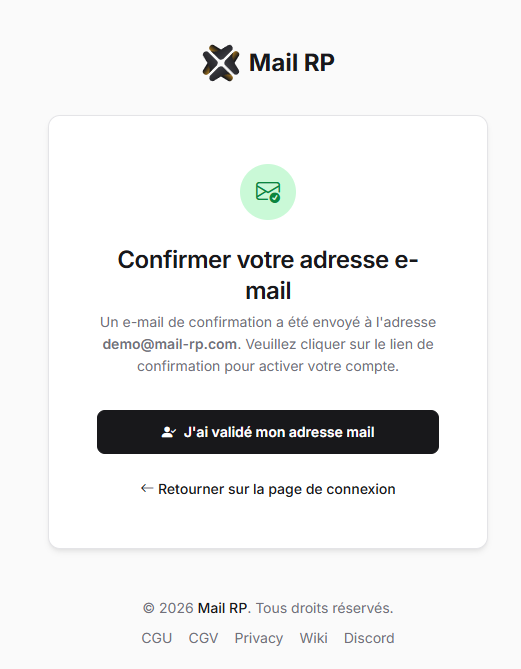This screenshot has width=521, height=669.
Task: Open the Wiki footer link
Action: pyautogui.click(x=313, y=638)
